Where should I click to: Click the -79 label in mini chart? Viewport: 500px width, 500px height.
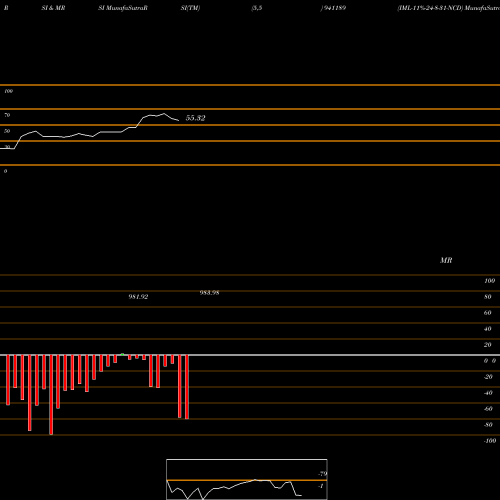[323, 474]
